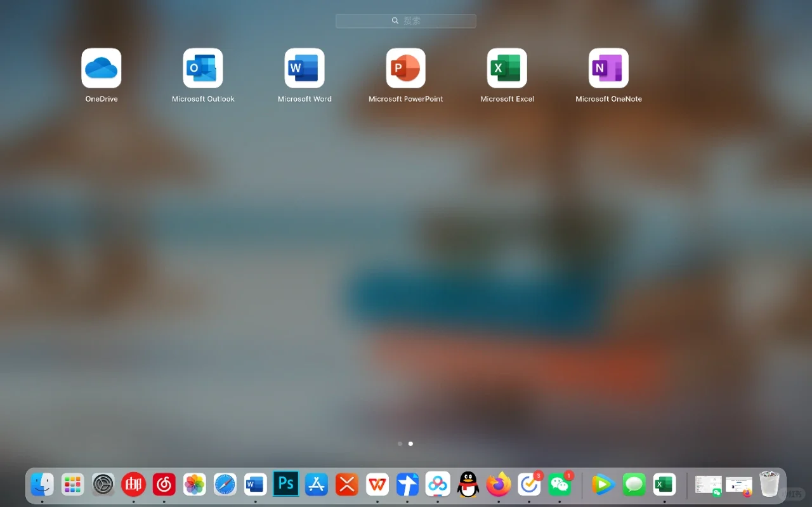Launch Photoshop from the Dock
The height and width of the screenshot is (507, 812).
[285, 484]
